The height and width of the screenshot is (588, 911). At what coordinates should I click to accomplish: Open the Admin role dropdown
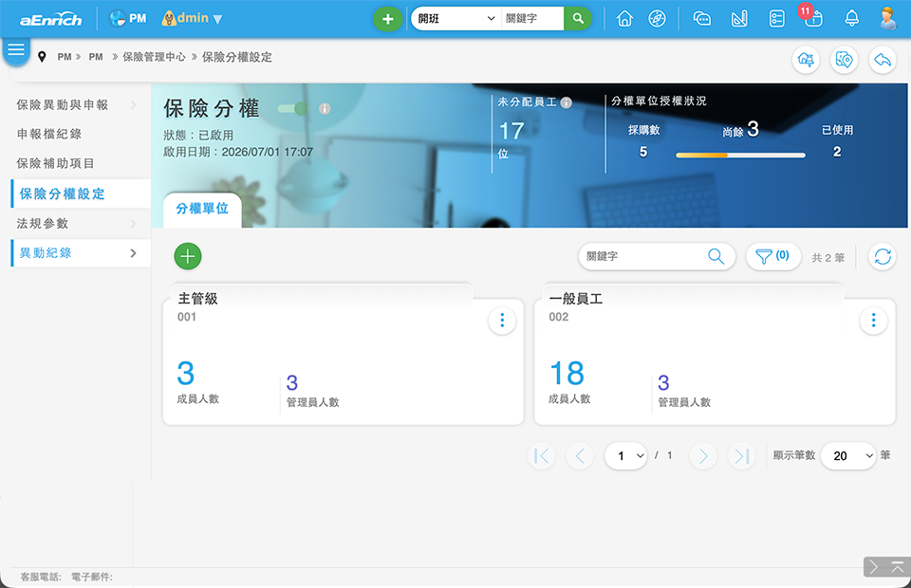(x=193, y=19)
